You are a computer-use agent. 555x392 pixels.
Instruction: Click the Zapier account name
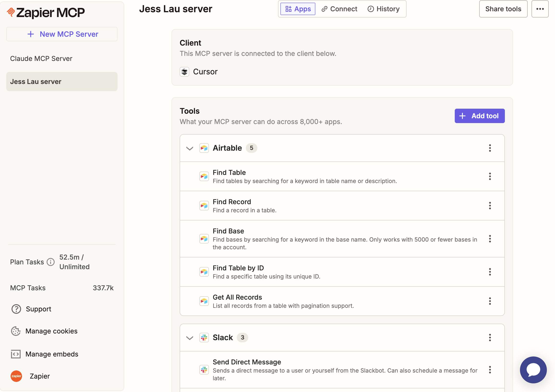tap(40, 376)
